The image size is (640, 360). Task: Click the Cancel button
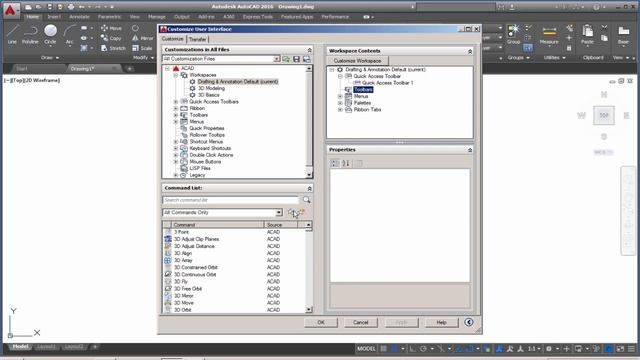click(x=361, y=322)
